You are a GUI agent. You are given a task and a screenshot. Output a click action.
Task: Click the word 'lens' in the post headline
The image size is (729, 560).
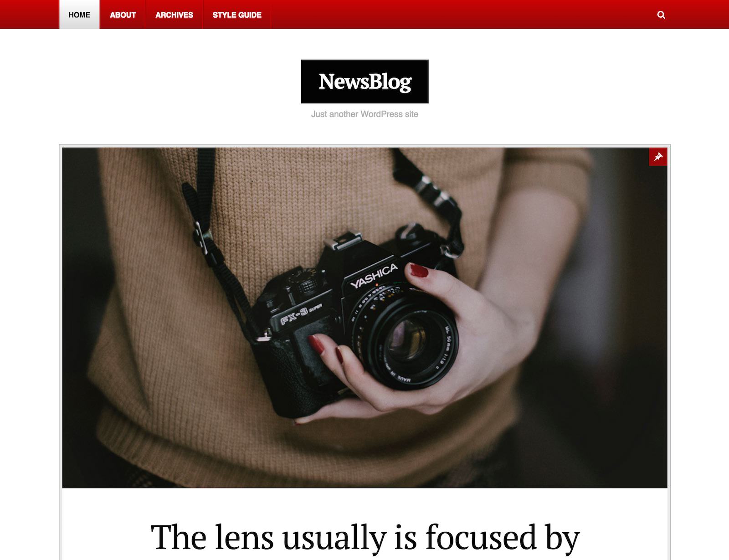click(x=244, y=537)
